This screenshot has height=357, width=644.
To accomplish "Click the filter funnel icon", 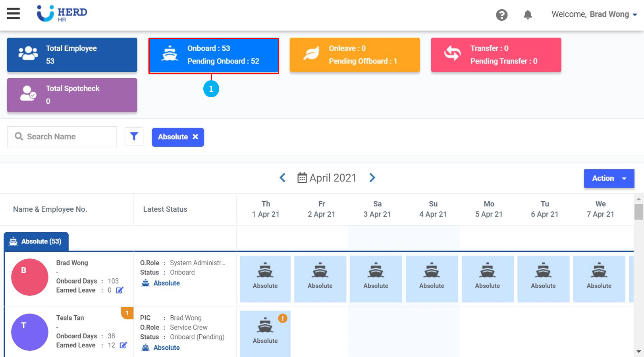I will tap(134, 137).
